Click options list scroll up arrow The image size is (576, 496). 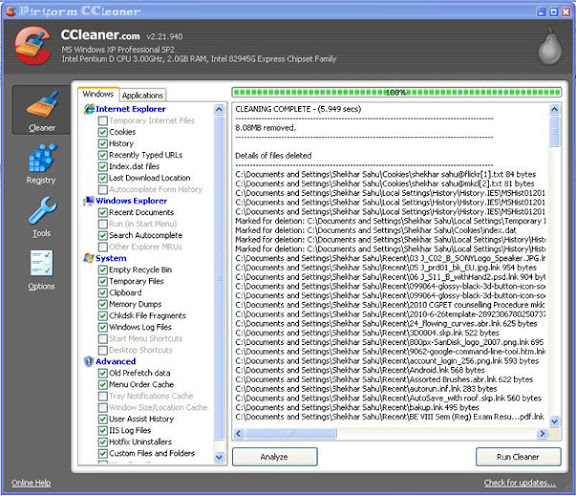(219, 109)
